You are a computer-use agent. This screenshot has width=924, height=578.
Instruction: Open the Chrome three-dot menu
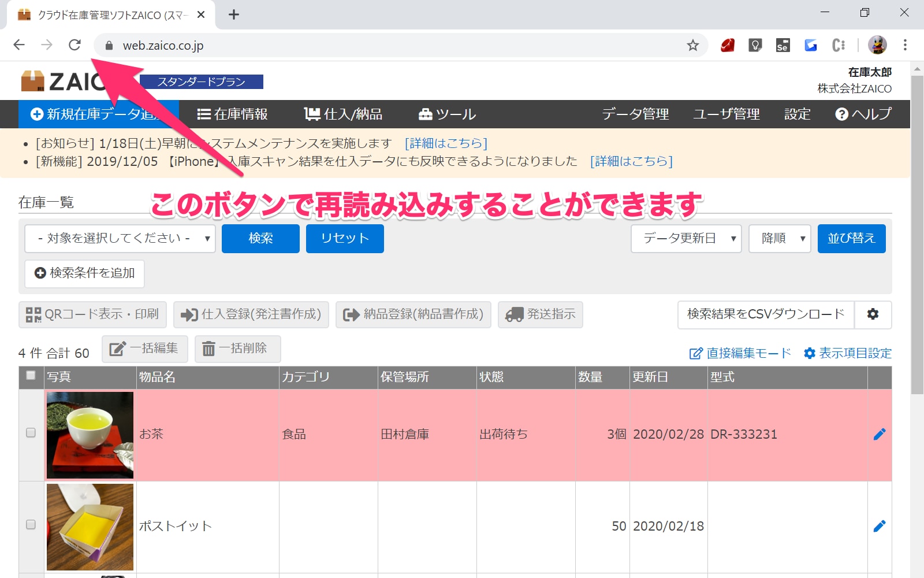(905, 45)
